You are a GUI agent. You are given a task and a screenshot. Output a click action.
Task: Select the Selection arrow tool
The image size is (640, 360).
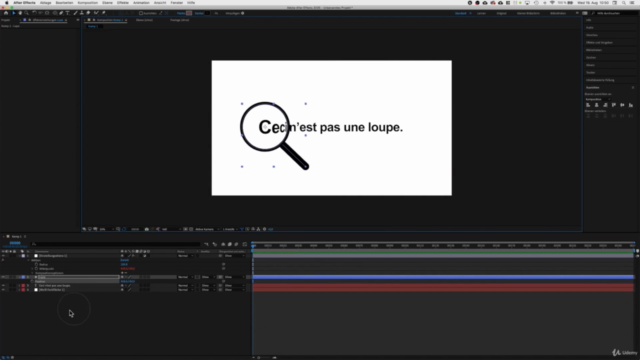(13, 13)
